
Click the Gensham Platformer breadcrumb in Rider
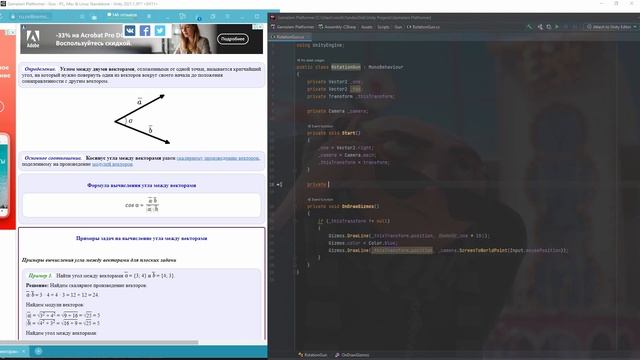click(x=292, y=27)
